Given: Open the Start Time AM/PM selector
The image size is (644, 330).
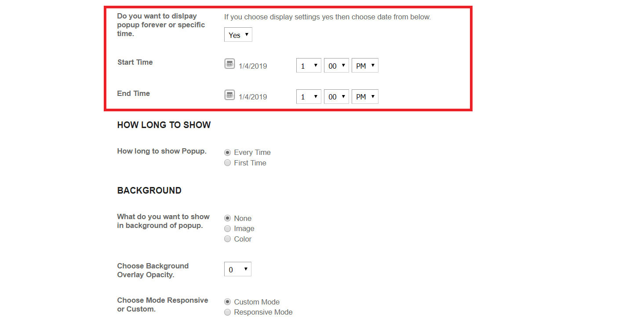Looking at the screenshot, I should [364, 65].
